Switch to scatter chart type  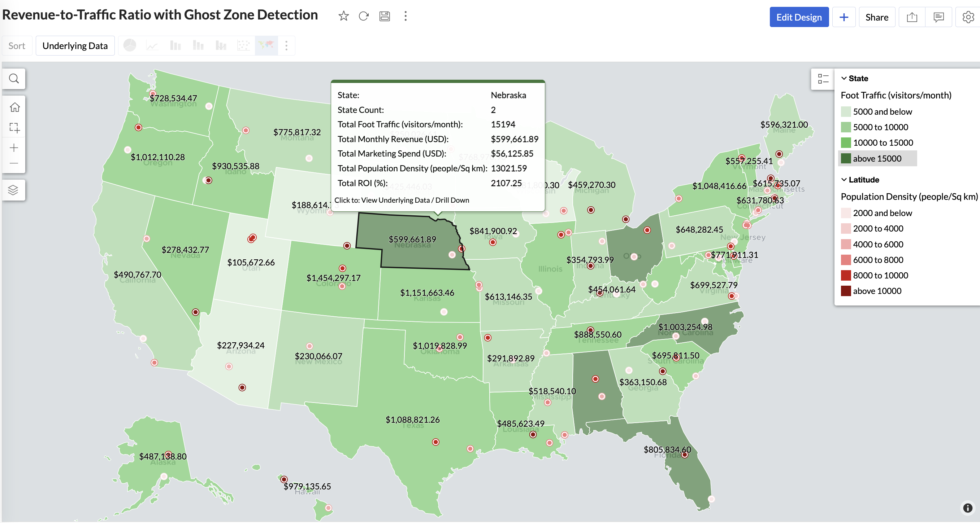[x=243, y=45]
